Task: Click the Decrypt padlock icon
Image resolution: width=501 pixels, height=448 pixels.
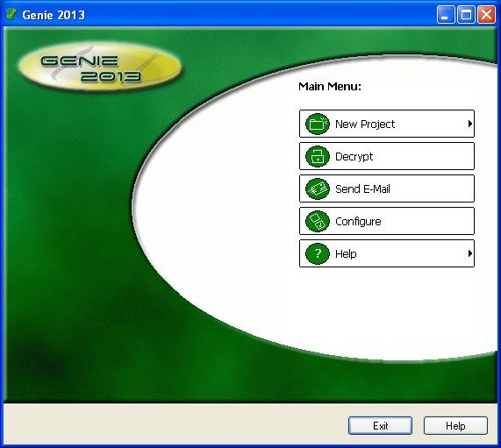Action: [318, 156]
